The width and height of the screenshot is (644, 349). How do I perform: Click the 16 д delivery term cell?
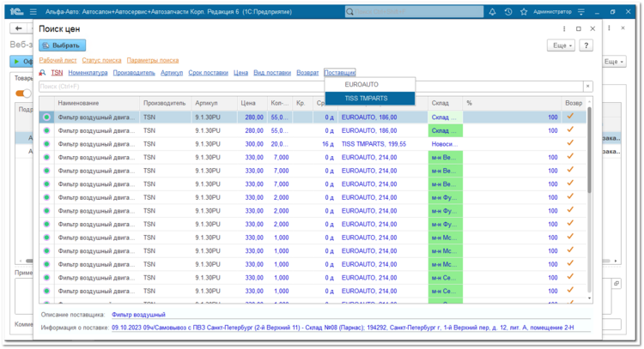[x=325, y=144]
